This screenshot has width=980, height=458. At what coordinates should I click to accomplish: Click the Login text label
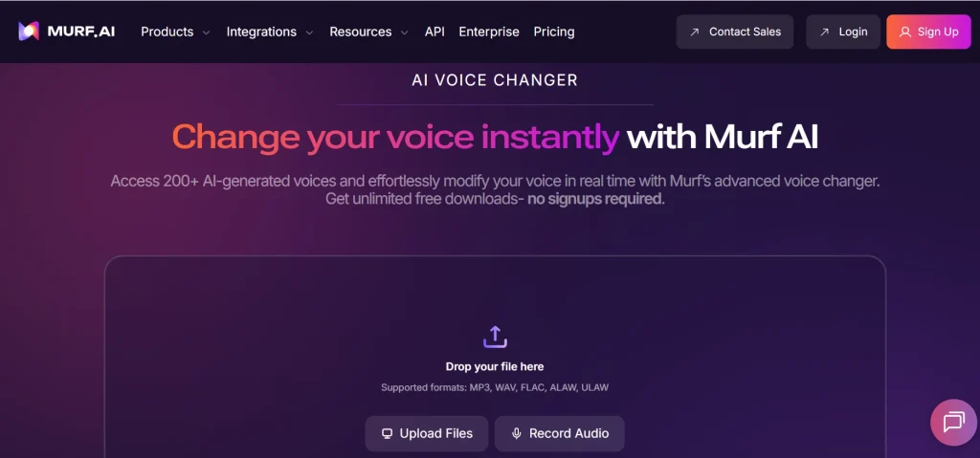pyautogui.click(x=853, y=32)
